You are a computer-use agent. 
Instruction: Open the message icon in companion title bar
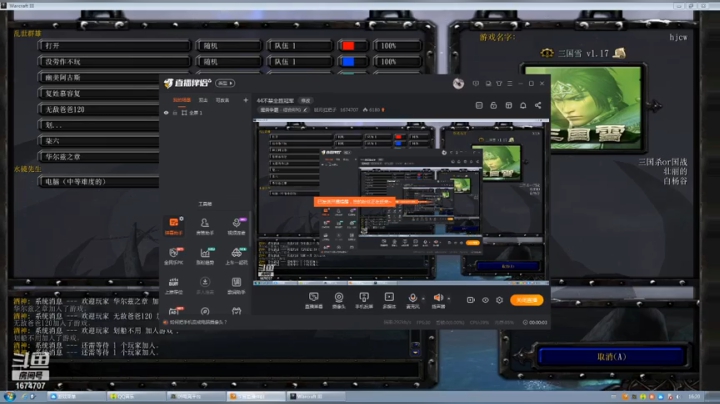click(x=476, y=84)
